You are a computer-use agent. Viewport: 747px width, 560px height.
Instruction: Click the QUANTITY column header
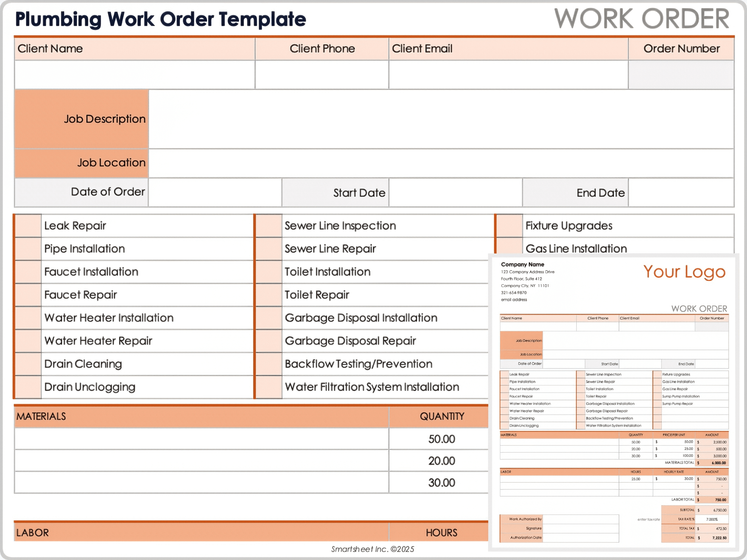click(439, 416)
